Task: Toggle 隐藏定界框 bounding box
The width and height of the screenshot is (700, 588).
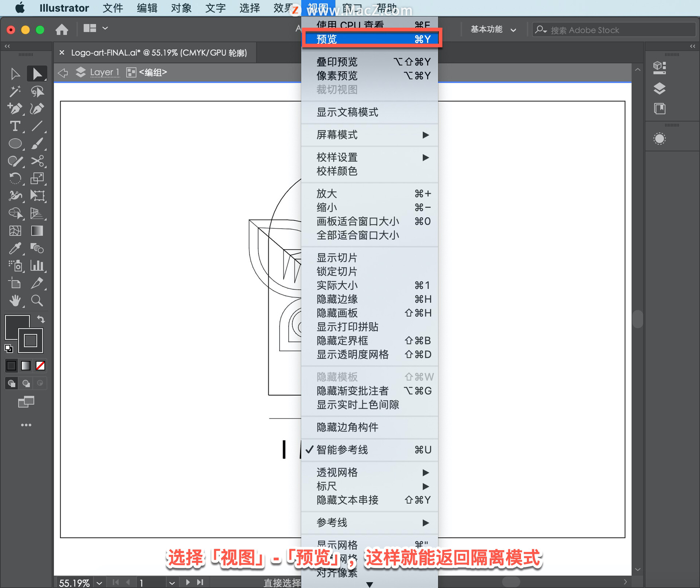Action: pyautogui.click(x=370, y=340)
